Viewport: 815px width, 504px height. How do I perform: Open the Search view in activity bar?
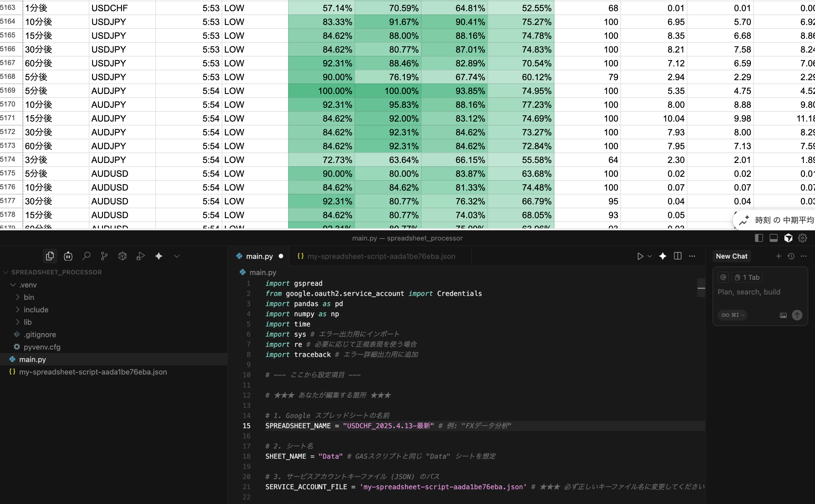[86, 256]
